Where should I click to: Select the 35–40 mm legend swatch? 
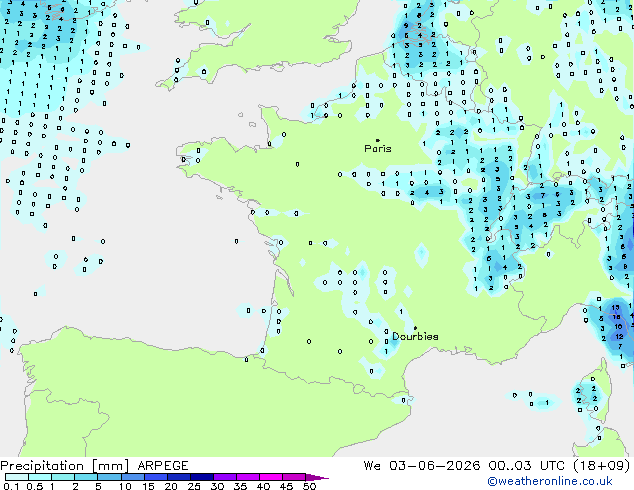[248, 477]
